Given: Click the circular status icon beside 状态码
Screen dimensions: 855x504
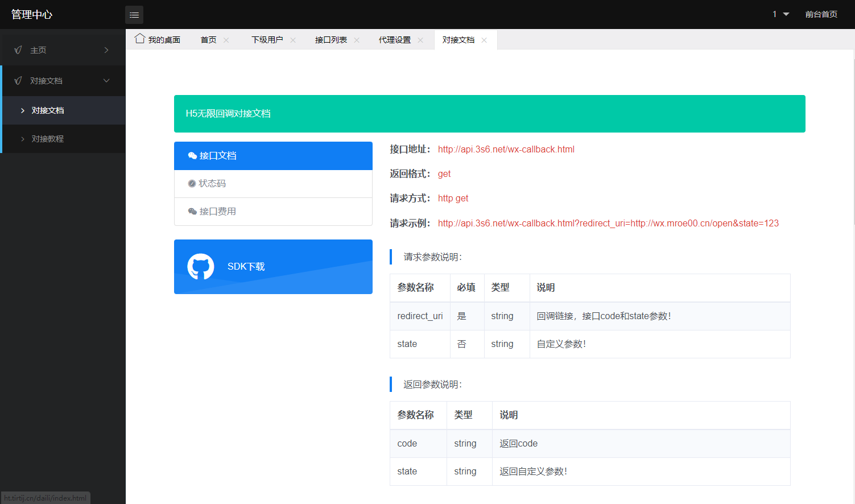Looking at the screenshot, I should coord(193,183).
